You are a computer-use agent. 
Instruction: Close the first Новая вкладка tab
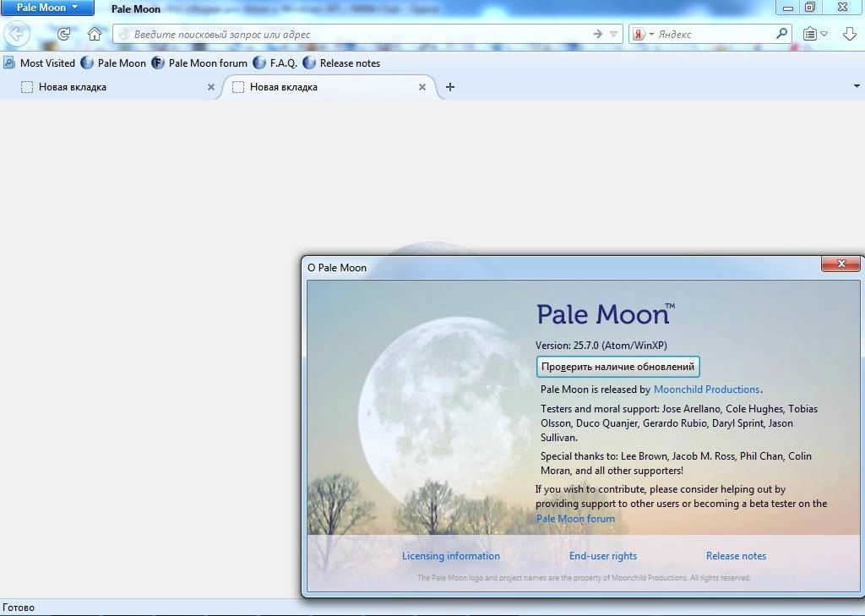[x=210, y=87]
